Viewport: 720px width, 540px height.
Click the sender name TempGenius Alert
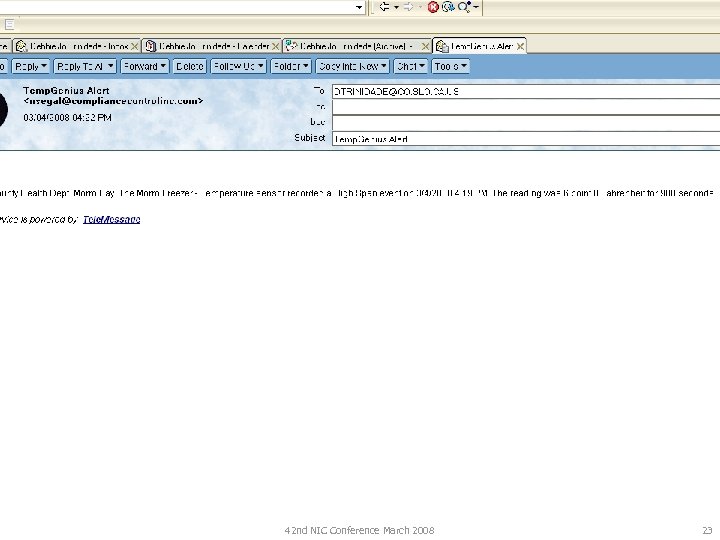click(66, 91)
